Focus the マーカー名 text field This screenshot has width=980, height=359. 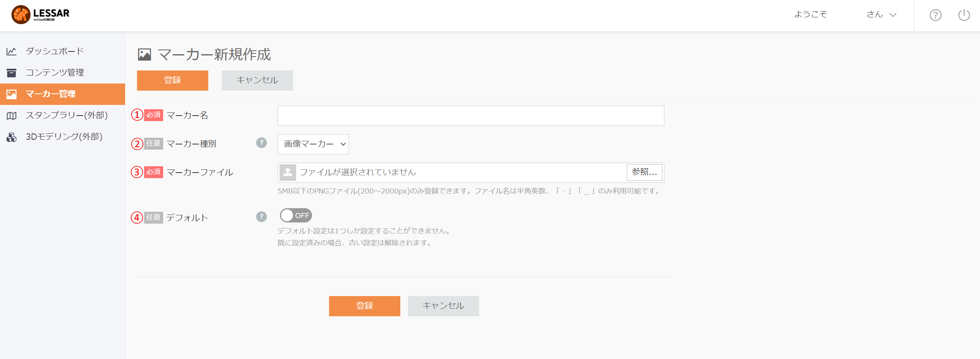pyautogui.click(x=471, y=116)
